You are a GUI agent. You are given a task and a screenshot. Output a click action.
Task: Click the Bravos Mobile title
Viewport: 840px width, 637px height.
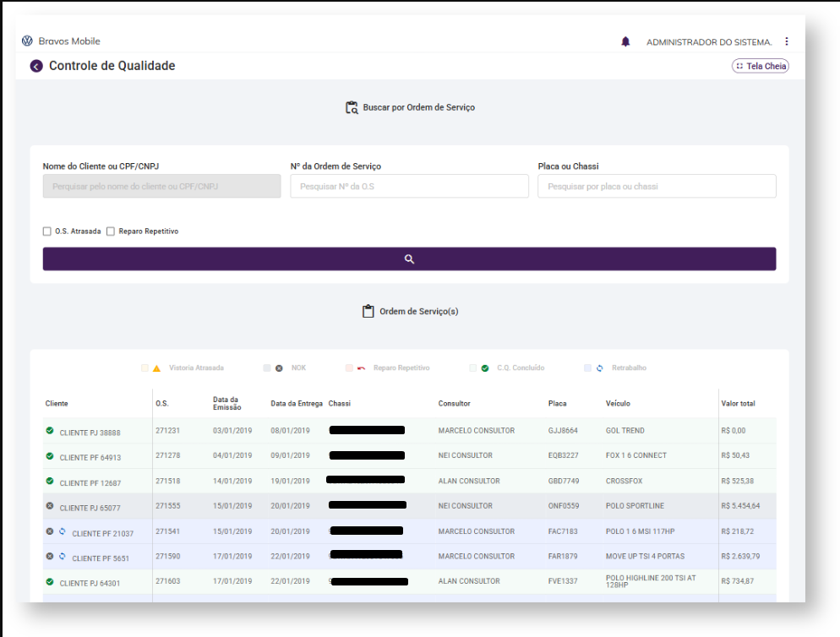pos(69,41)
